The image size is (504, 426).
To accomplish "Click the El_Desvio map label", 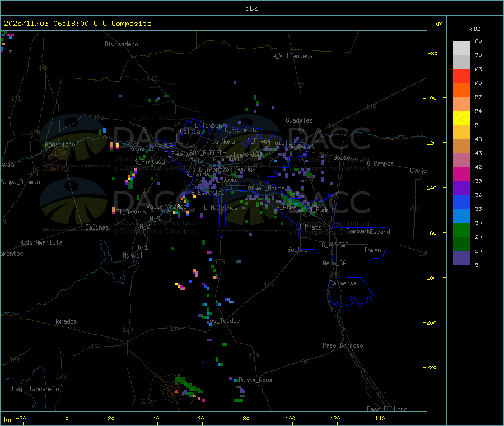I will click(x=130, y=212).
